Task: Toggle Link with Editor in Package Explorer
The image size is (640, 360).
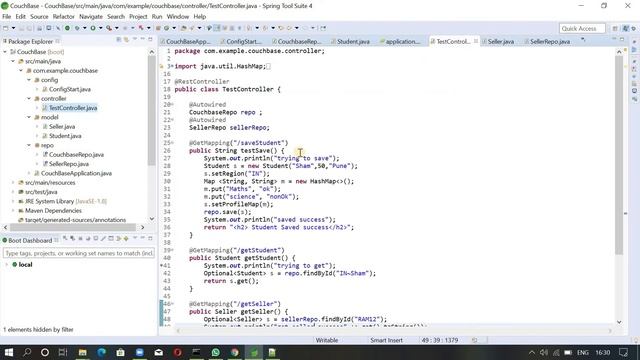Action: [127, 40]
